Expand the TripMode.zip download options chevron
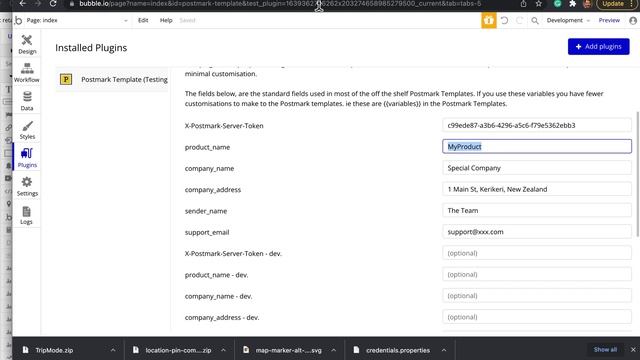Screen dimensions: 640x360 coord(113,350)
